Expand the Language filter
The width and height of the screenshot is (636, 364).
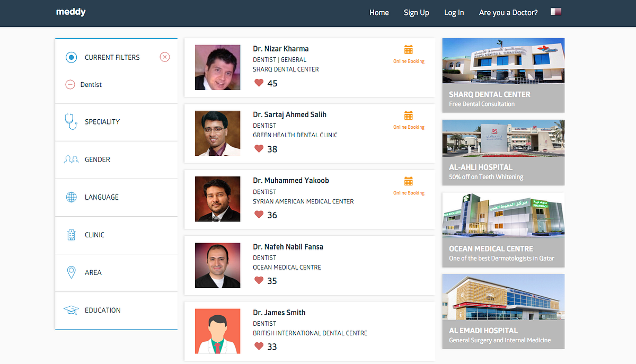click(116, 197)
